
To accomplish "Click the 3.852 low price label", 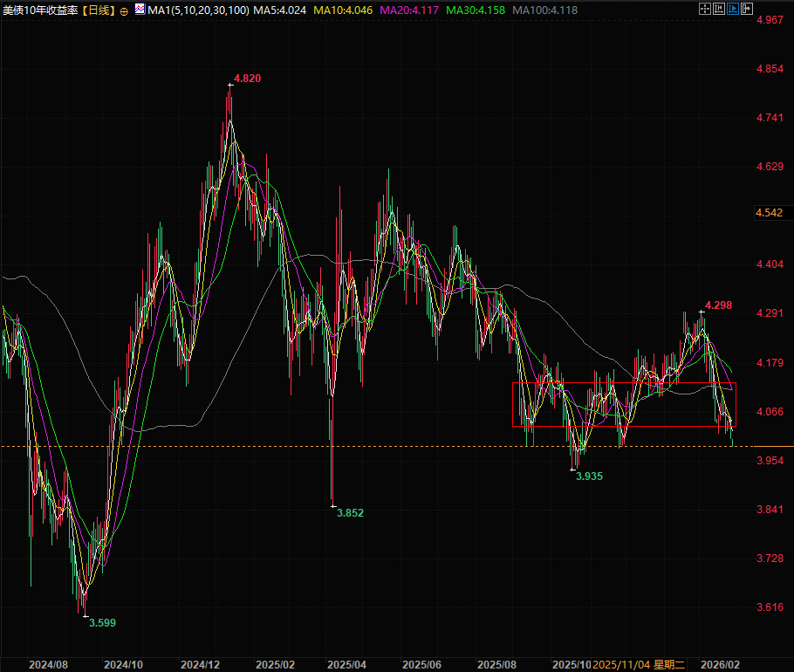I will 350,513.
